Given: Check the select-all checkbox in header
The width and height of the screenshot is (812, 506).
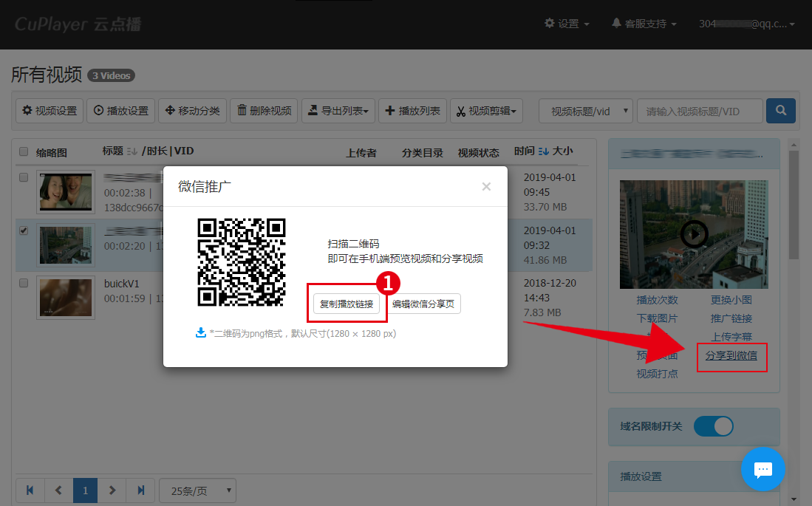Looking at the screenshot, I should click(24, 151).
